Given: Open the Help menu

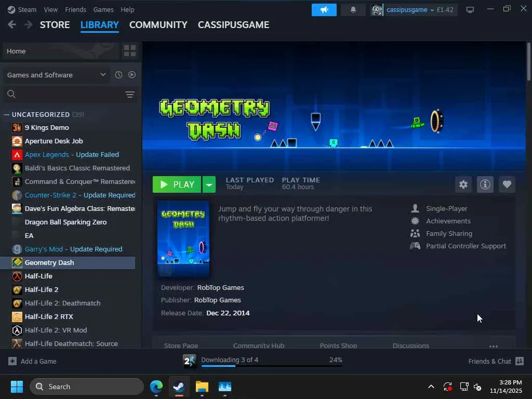Looking at the screenshot, I should tap(128, 10).
